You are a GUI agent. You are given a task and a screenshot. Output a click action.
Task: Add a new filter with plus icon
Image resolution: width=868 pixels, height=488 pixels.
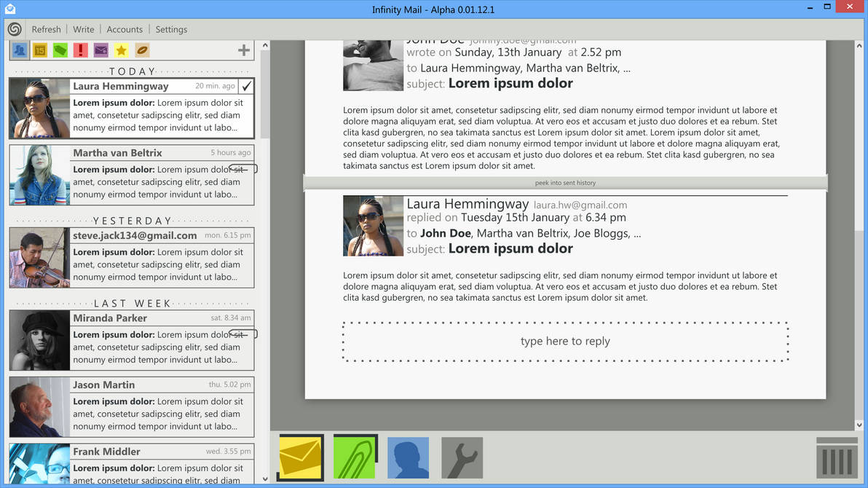(243, 50)
